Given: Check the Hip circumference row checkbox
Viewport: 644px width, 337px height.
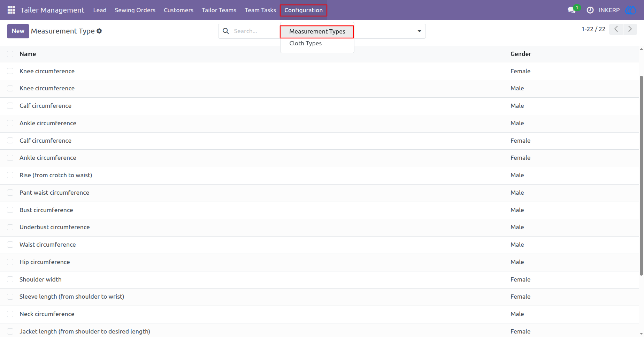Looking at the screenshot, I should [x=10, y=262].
